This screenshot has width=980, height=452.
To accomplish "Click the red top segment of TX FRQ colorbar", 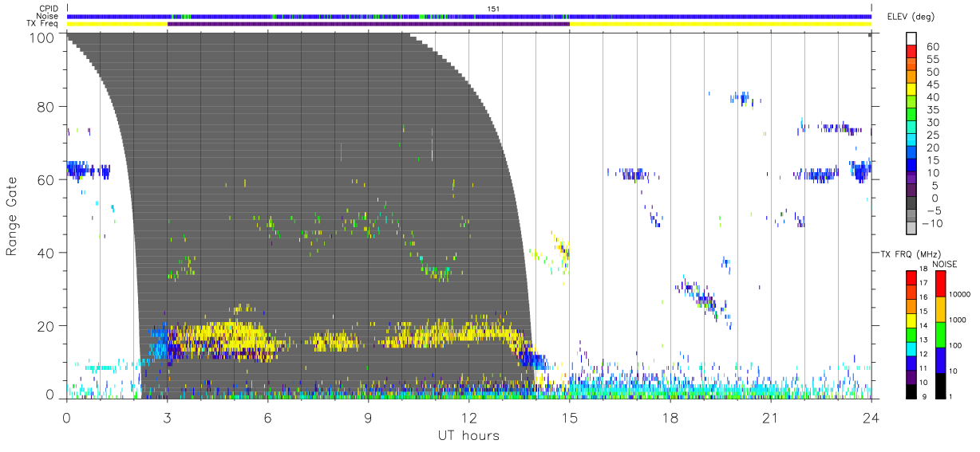I will (911, 277).
